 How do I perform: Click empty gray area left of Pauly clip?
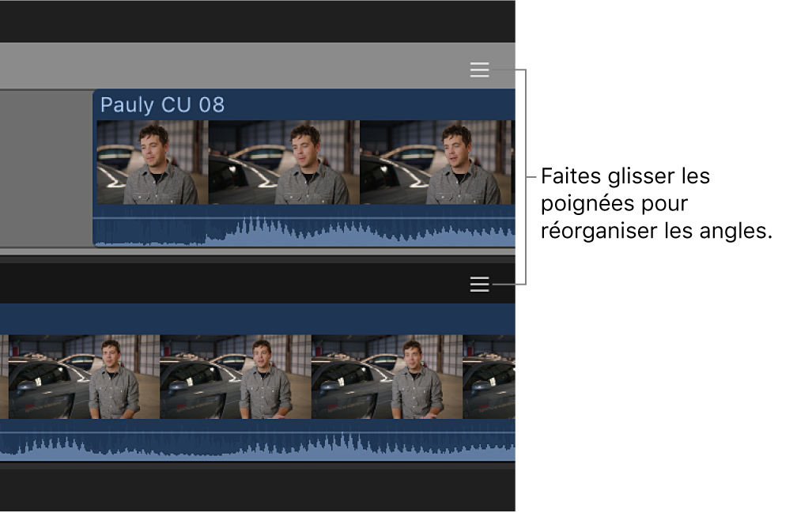tap(46, 168)
